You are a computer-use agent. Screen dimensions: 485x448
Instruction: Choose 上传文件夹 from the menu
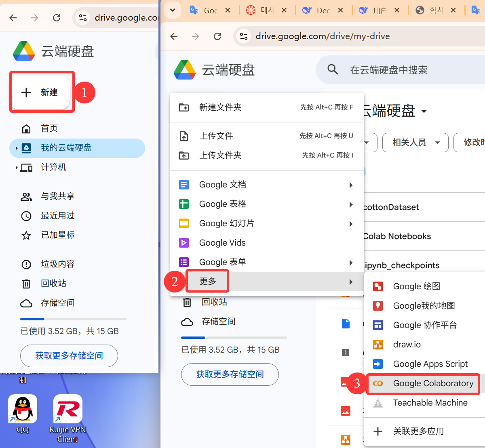[x=267, y=156]
